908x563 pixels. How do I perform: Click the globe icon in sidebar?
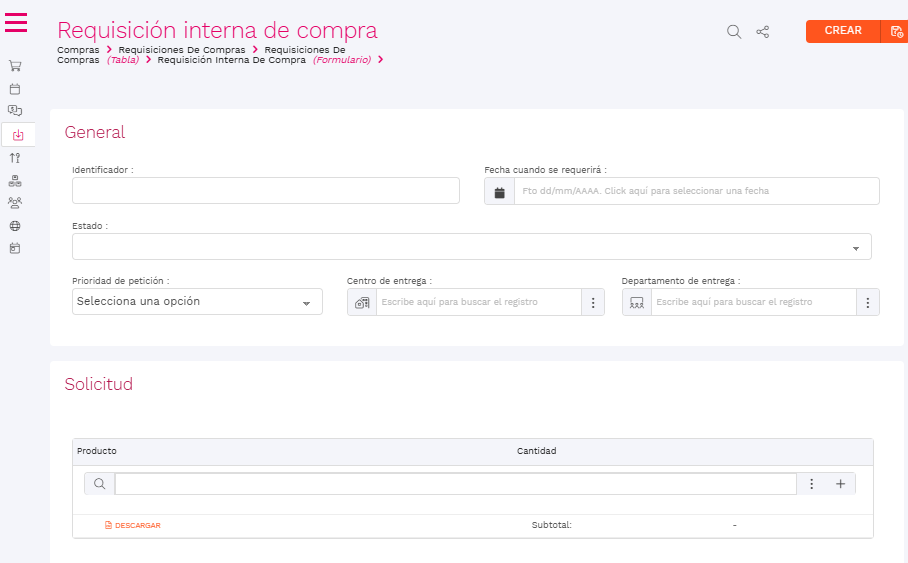[15, 226]
